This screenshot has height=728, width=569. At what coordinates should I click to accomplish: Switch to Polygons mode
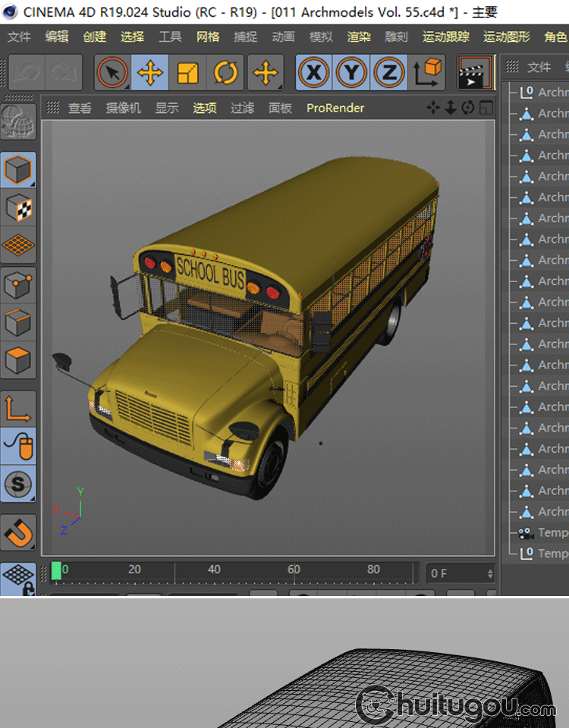[x=18, y=359]
